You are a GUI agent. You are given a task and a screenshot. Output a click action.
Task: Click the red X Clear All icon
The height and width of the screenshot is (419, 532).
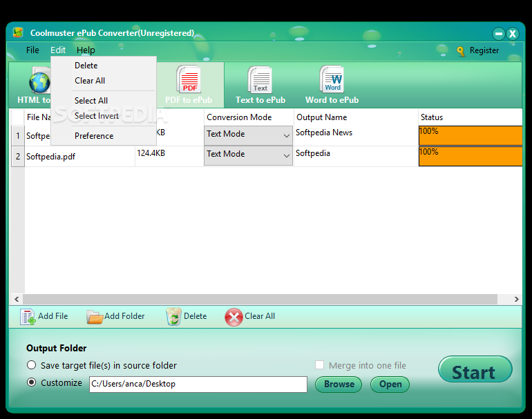click(234, 317)
